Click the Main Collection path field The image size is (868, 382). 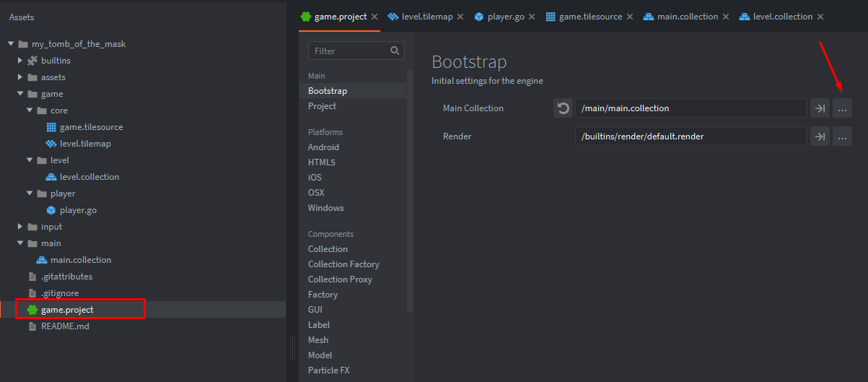[691, 108]
